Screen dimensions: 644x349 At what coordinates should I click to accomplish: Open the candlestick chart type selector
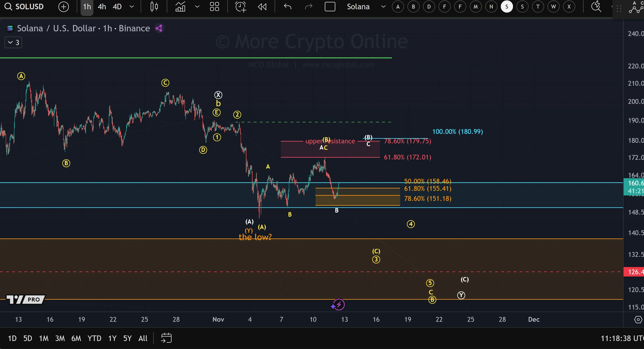click(154, 7)
